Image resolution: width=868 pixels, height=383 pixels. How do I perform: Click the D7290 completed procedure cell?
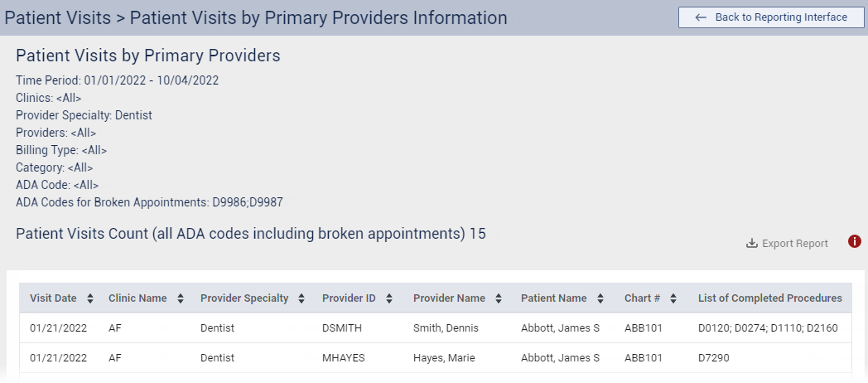point(714,358)
